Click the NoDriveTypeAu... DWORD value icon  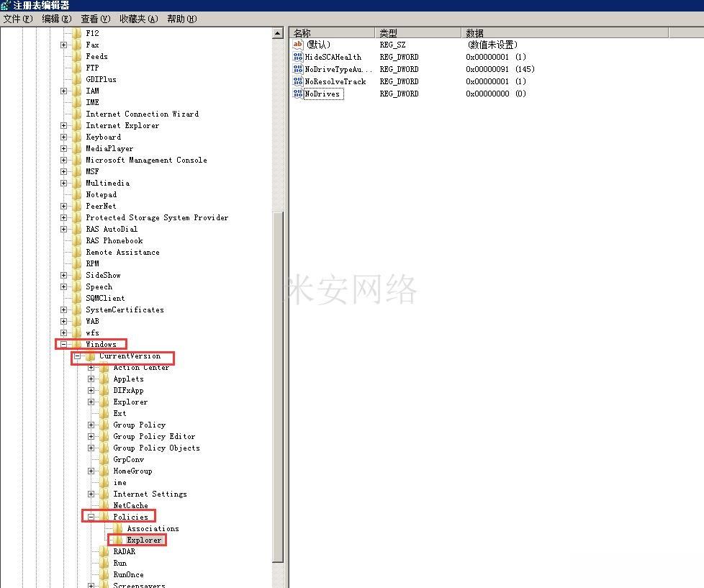[x=298, y=68]
